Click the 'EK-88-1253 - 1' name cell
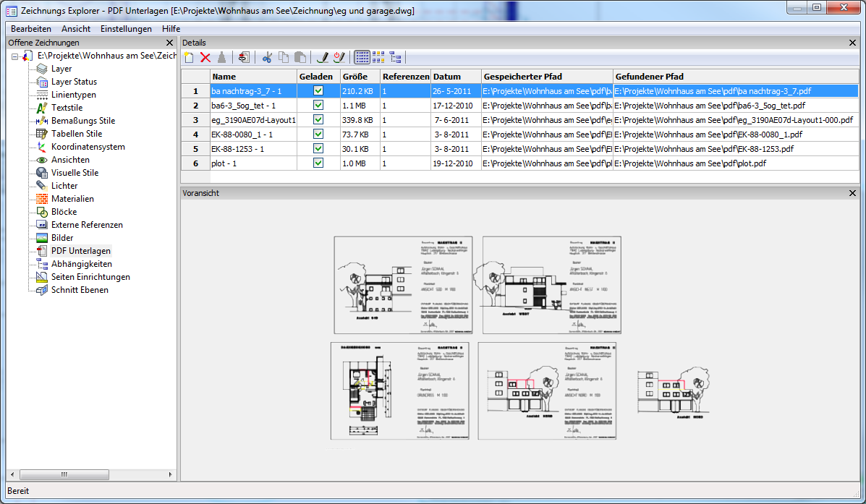866x504 pixels. (x=253, y=148)
